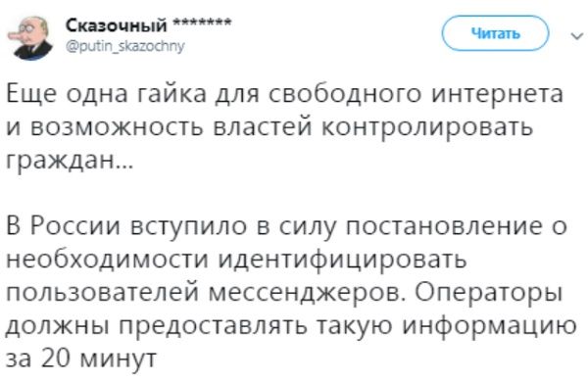Click the word 'граждан…' in tweet
Screen dimensions: 588x383
point(70,162)
